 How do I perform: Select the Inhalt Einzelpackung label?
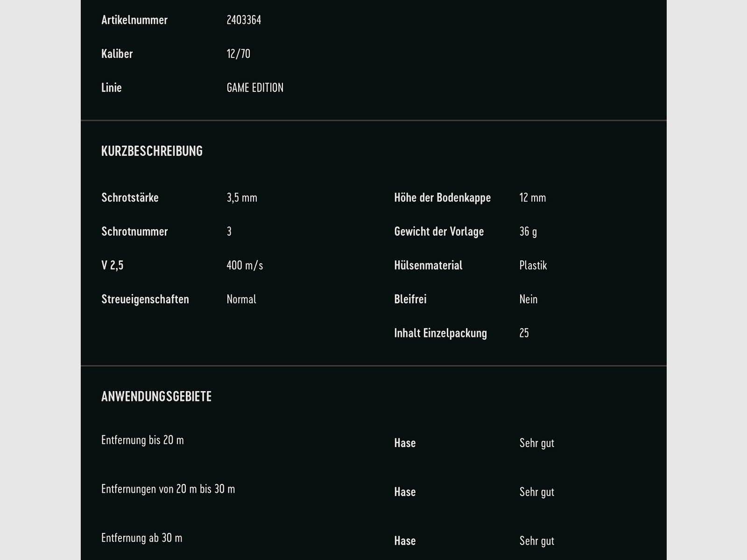click(440, 333)
